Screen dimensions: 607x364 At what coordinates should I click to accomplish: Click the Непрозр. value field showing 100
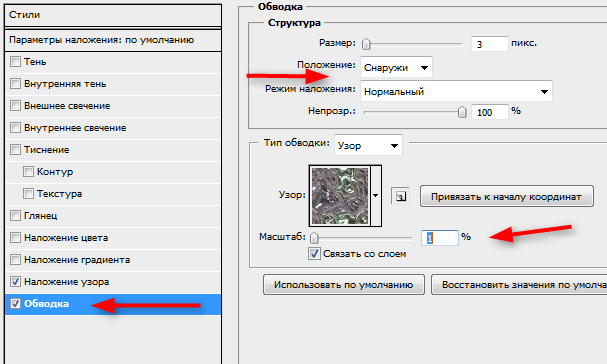coord(489,112)
